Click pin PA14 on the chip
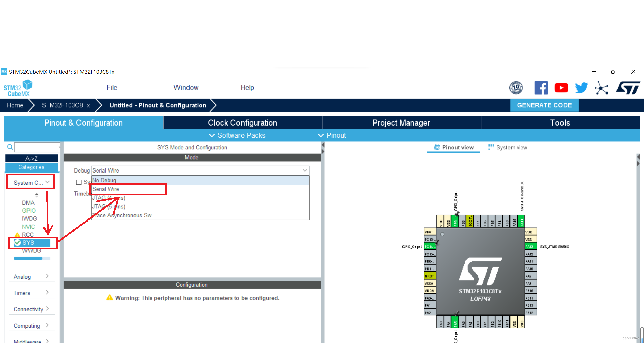 521,222
